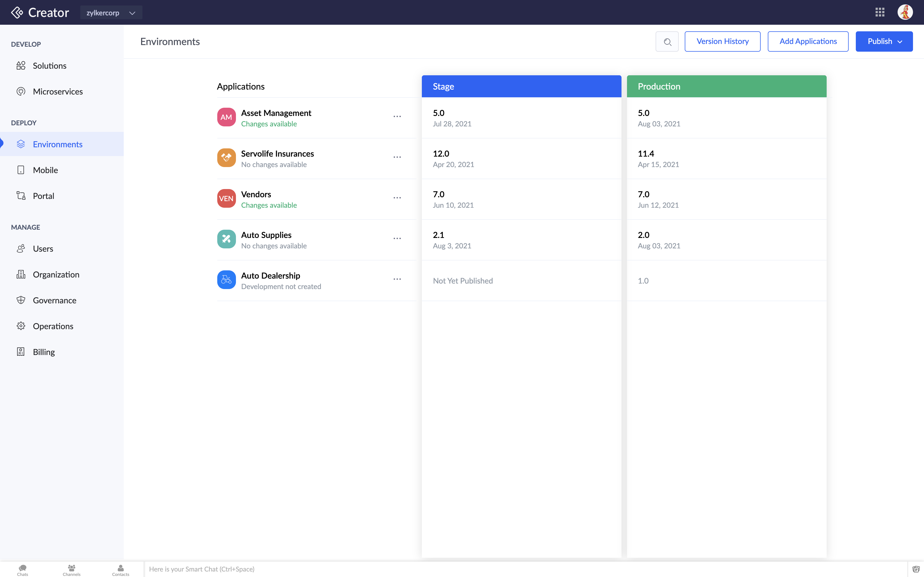Click Add Applications button
The image size is (924, 577).
tap(808, 41)
